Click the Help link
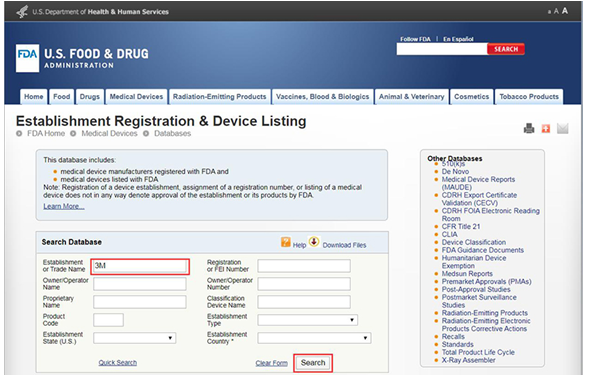The width and height of the screenshot is (591, 386). (299, 245)
